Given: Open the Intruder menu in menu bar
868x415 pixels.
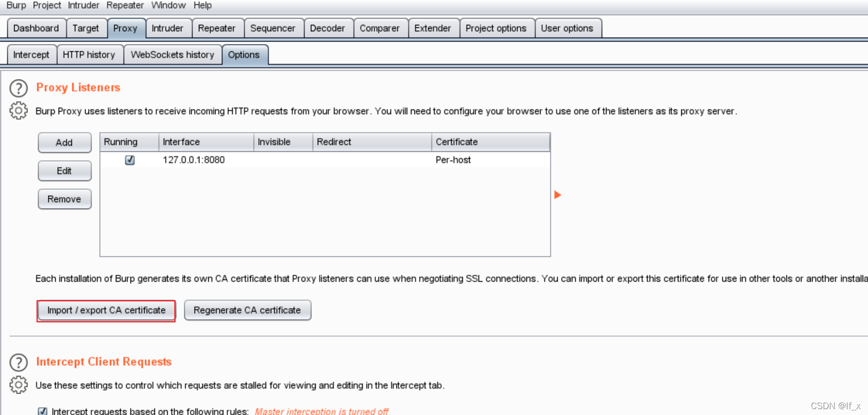Looking at the screenshot, I should (84, 5).
